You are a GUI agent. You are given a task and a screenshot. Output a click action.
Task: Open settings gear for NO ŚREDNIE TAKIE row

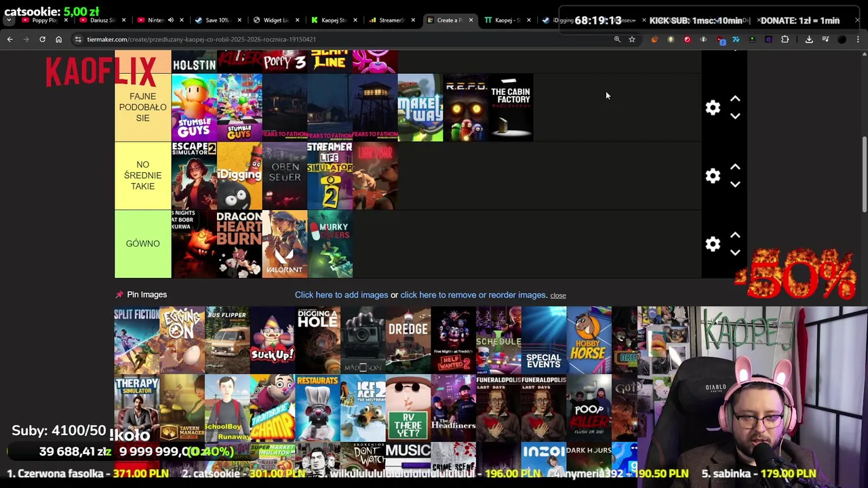coord(713,176)
